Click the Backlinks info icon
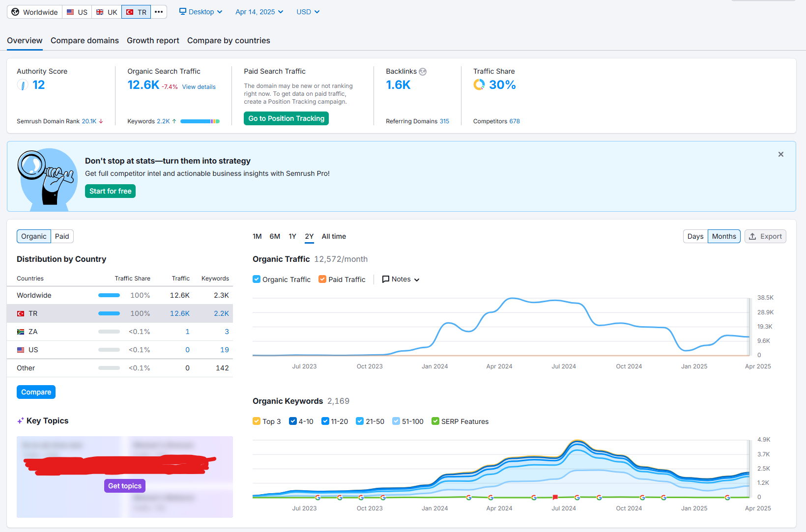 [x=423, y=72]
